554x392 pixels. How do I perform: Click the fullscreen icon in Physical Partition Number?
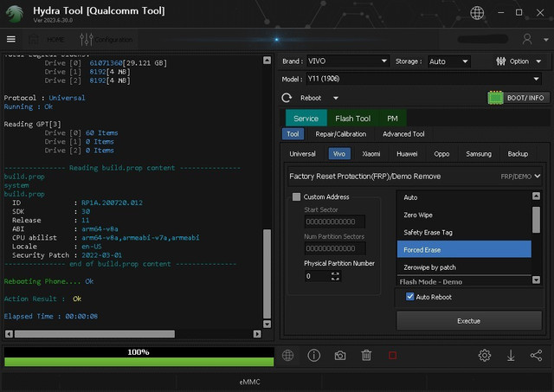click(x=335, y=276)
